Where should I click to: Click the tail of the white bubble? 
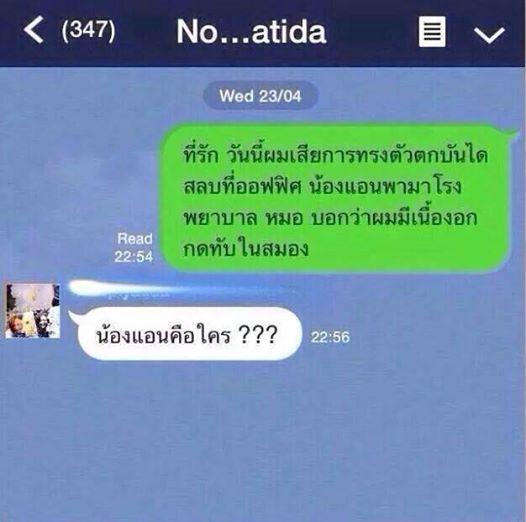74,315
